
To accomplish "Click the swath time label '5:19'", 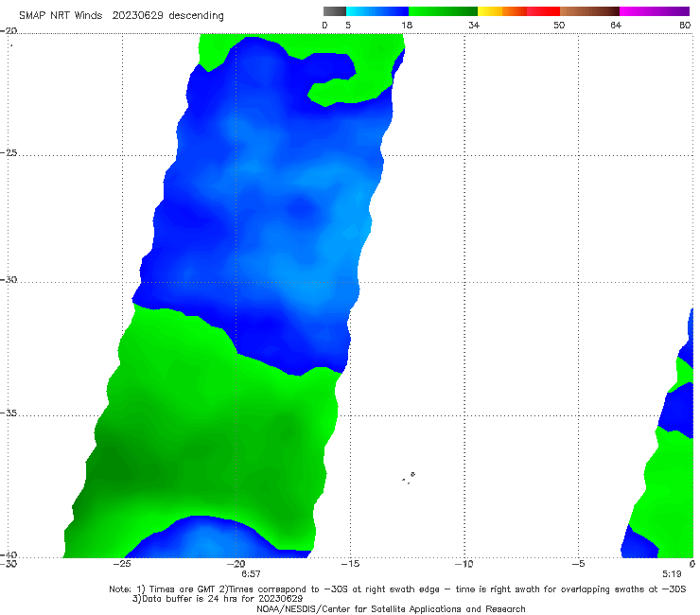I will [x=672, y=574].
